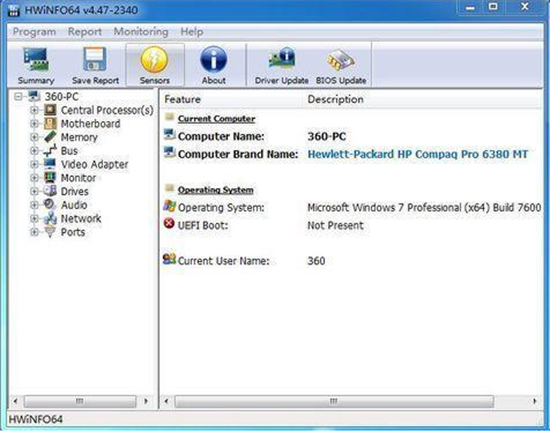Image resolution: width=550 pixels, height=432 pixels.
Task: Click the Windows logo by Operating System
Action: click(x=169, y=206)
